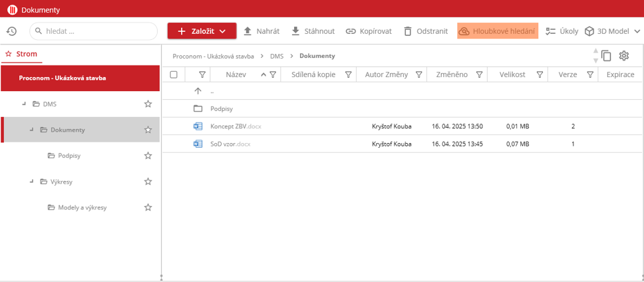Click the Nahrát upload button
The width and height of the screenshot is (644, 282).
[x=261, y=31]
